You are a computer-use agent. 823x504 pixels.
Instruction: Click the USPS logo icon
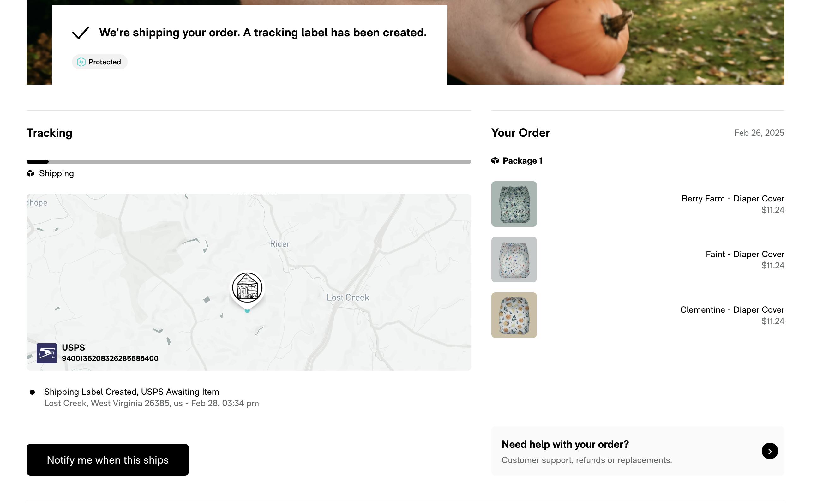[x=46, y=353]
